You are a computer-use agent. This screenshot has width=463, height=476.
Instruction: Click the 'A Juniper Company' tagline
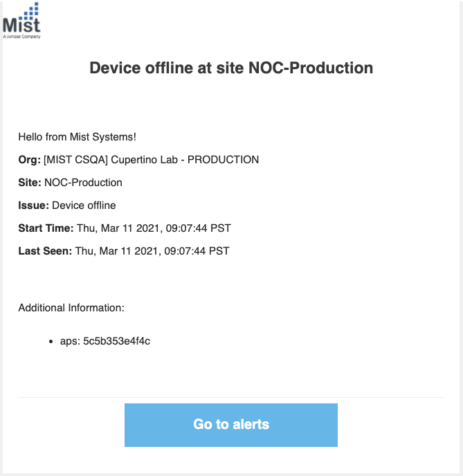(21, 37)
